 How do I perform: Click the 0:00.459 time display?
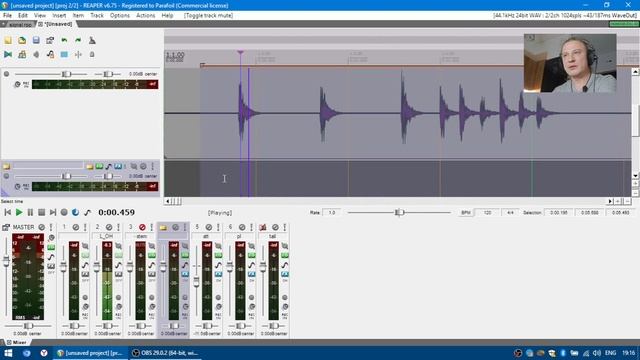(116, 212)
